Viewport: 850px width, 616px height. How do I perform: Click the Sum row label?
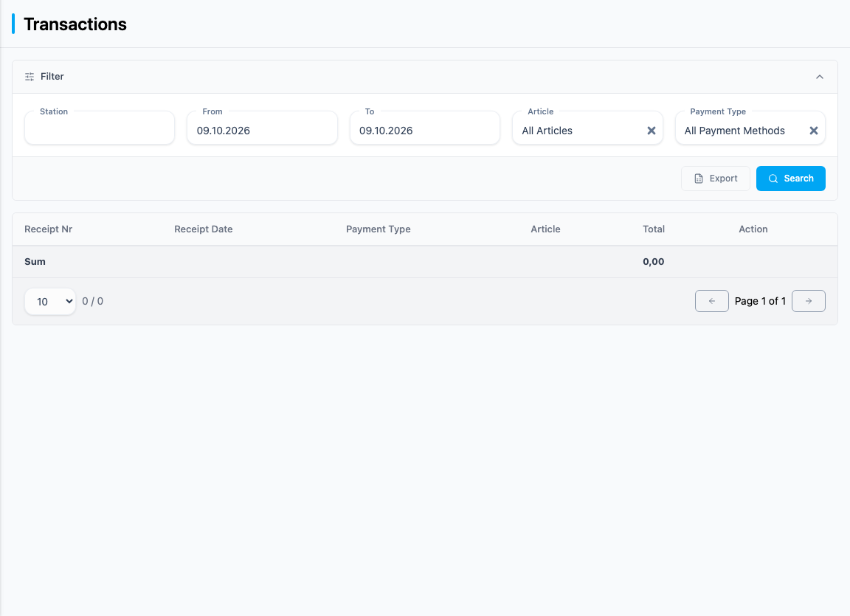35,262
